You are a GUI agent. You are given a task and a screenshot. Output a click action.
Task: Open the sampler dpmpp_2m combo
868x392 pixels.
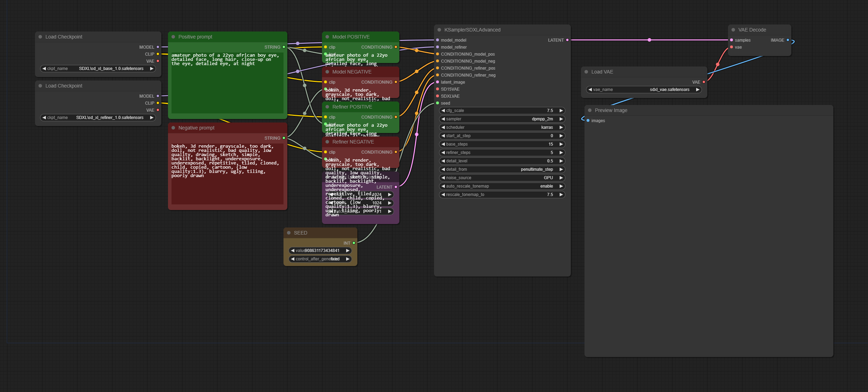click(502, 119)
